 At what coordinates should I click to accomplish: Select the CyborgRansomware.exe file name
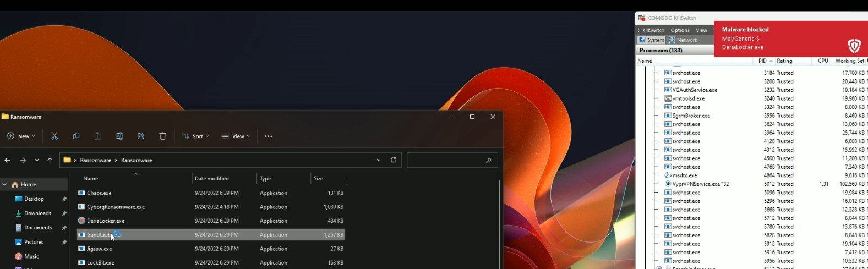coord(116,207)
